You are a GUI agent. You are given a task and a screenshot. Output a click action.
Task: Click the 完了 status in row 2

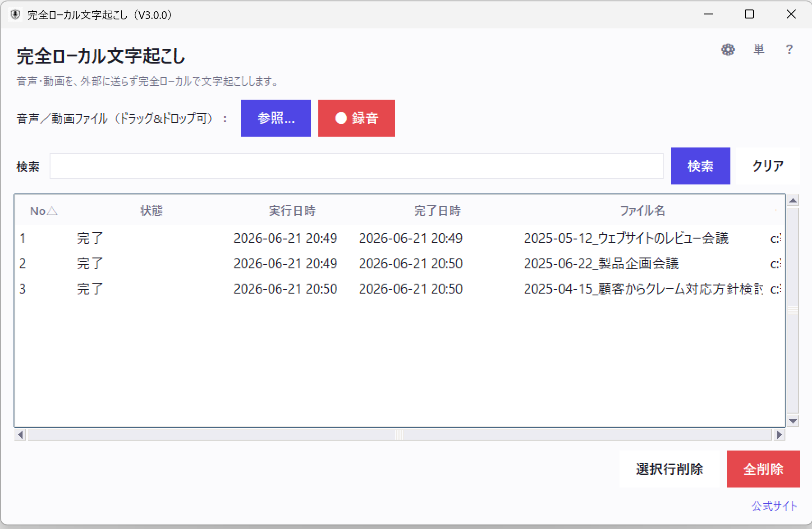(x=90, y=263)
